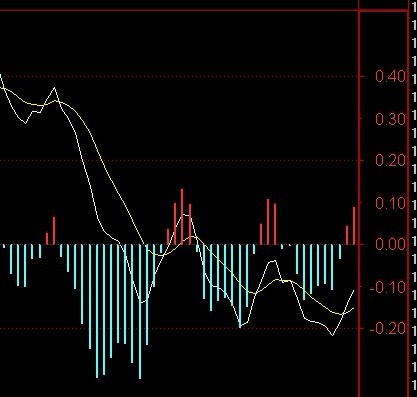Viewport: 417px width, 397px height.
Task: Select the 0.30 value on the scale
Action: 390,119
